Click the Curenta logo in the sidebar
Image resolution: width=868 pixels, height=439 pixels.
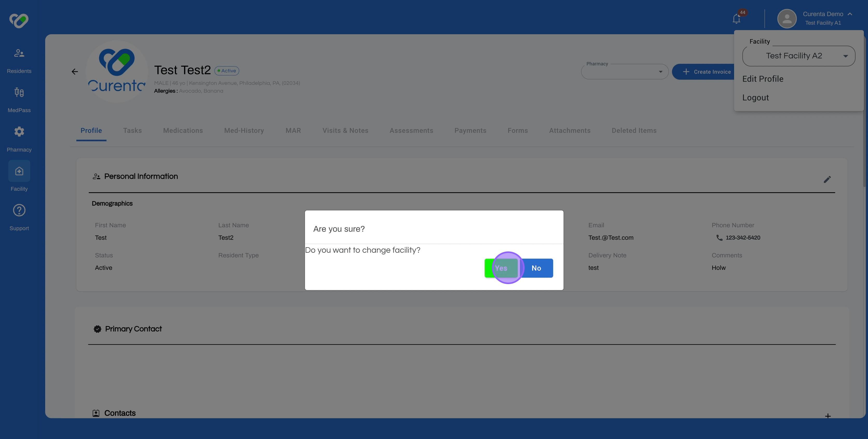(19, 20)
